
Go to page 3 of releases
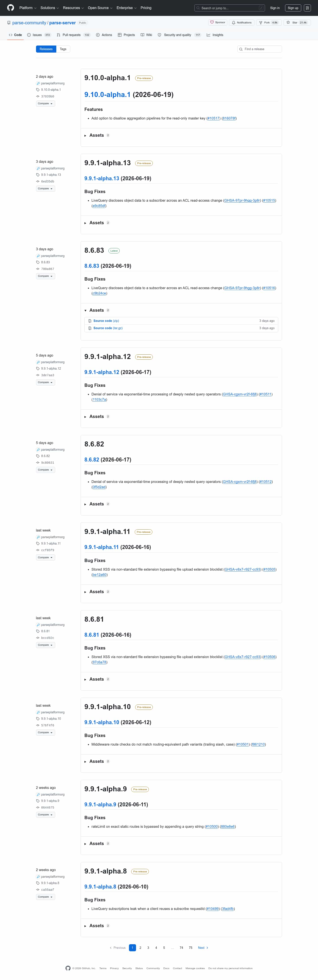coord(148,948)
